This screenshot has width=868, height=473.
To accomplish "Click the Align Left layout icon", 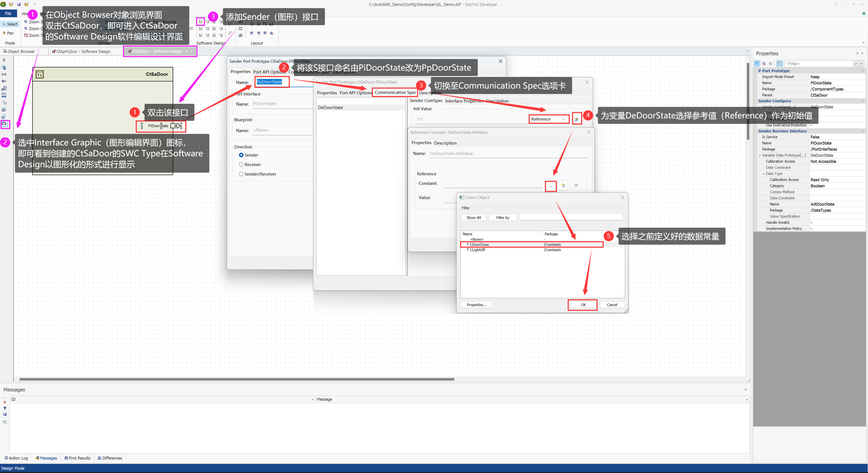I will point(251,33).
